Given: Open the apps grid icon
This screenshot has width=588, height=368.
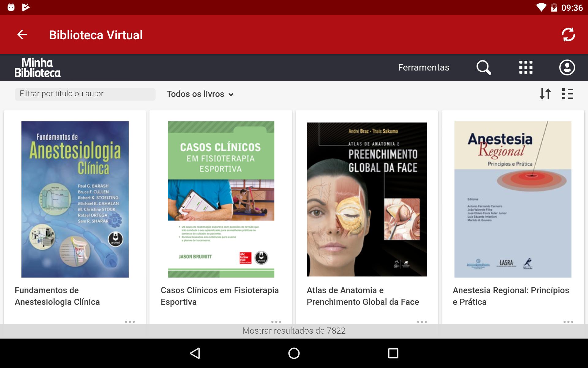Looking at the screenshot, I should (x=526, y=67).
